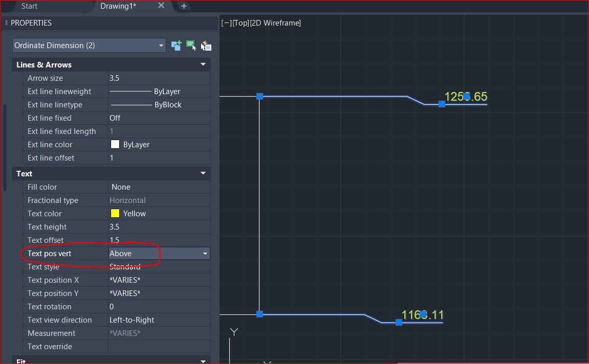The image size is (589, 364).
Task: Expand the Fit section at the bottom
Action: tap(203, 360)
